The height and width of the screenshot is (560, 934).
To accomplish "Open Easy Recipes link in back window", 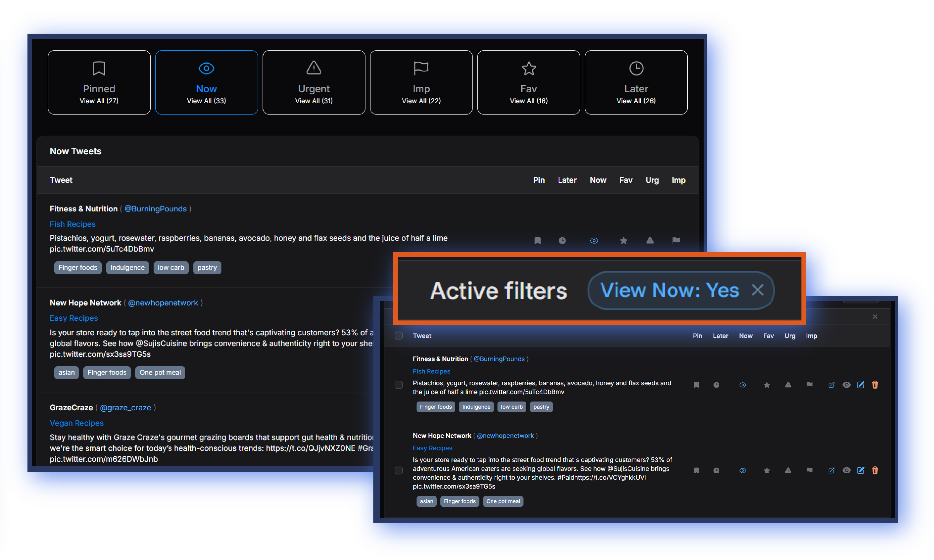I will [x=74, y=318].
